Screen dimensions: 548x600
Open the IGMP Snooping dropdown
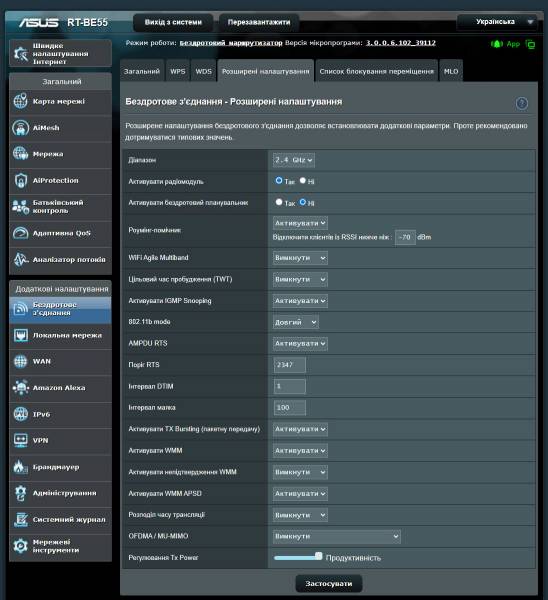(x=300, y=301)
